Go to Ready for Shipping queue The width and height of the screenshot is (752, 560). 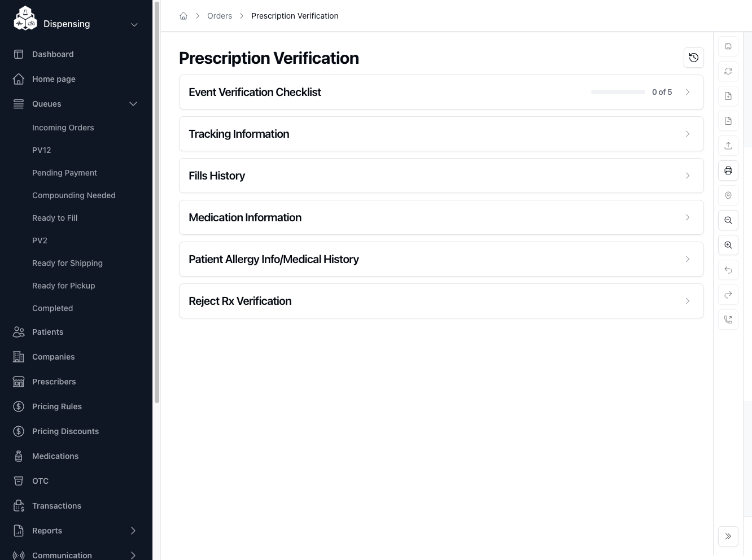point(67,263)
